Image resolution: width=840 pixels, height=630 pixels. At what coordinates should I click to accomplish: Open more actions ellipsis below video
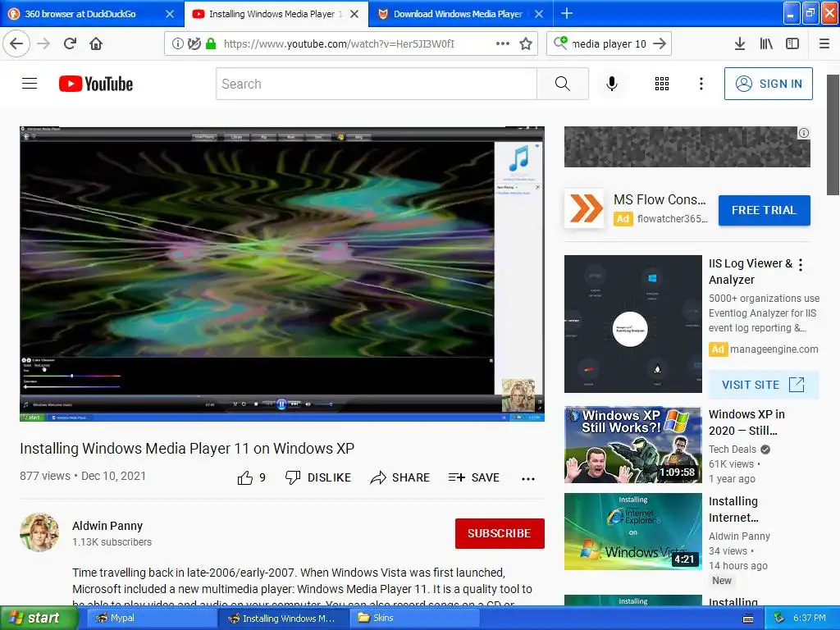pyautogui.click(x=528, y=478)
